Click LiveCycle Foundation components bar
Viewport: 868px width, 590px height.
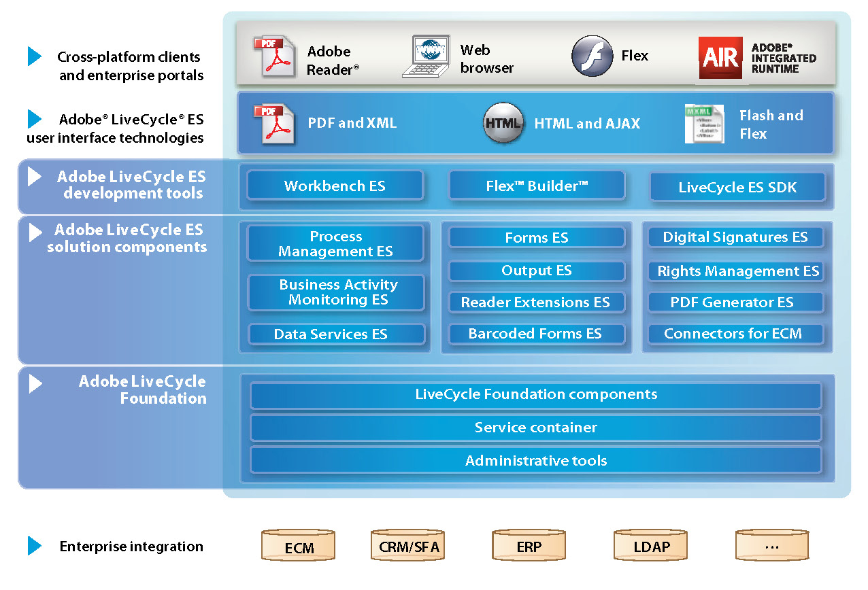pyautogui.click(x=536, y=396)
